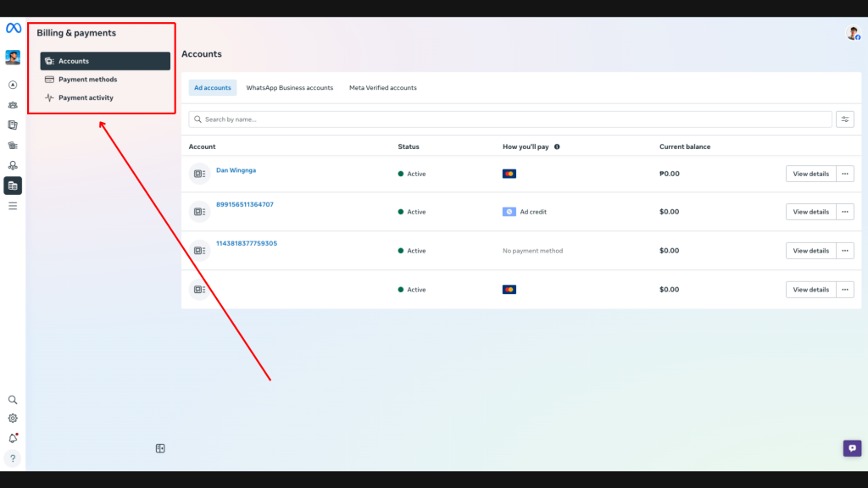868x488 pixels.
Task: View details for the unnamed last account
Action: (x=810, y=290)
